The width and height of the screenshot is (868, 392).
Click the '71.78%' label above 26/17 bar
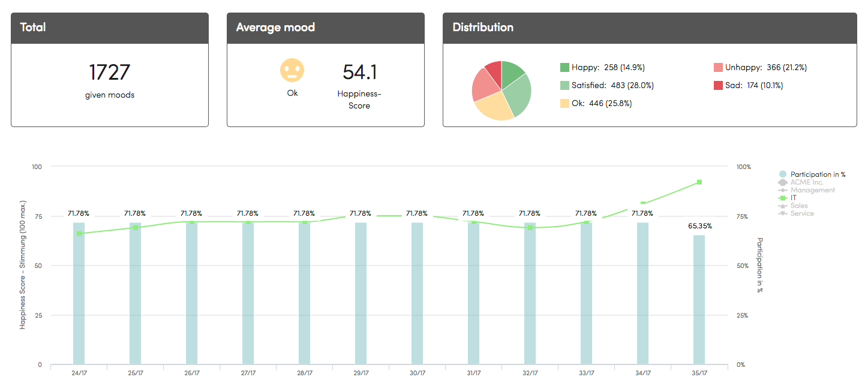click(191, 213)
